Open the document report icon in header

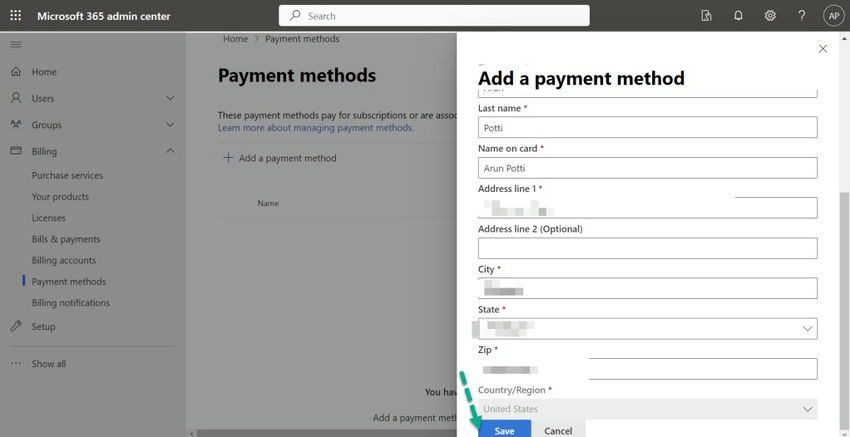(x=706, y=16)
